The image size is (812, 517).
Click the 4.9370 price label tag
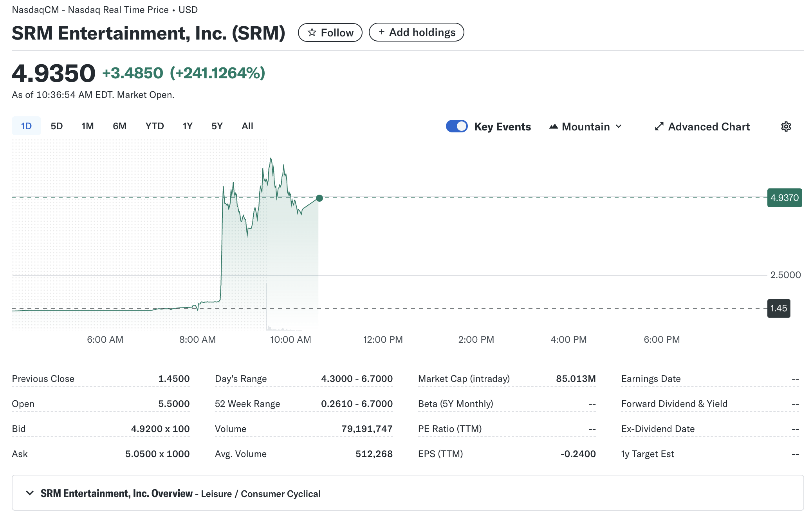[x=784, y=198]
